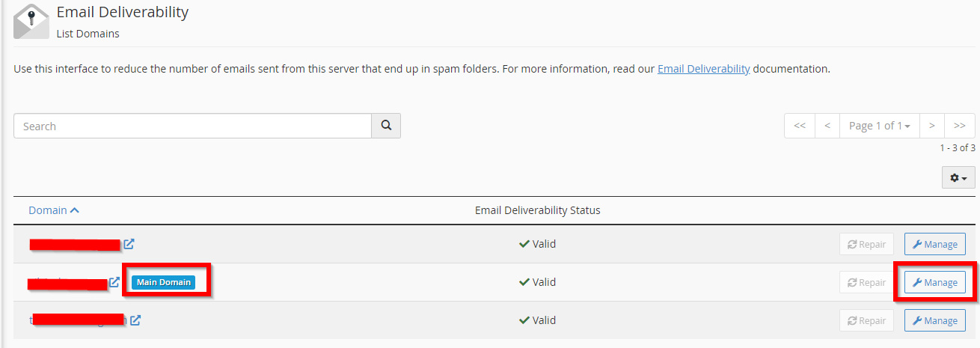Screen dimensions: 980x348
Task: Click Manage in the first domain row
Action: coord(935,244)
